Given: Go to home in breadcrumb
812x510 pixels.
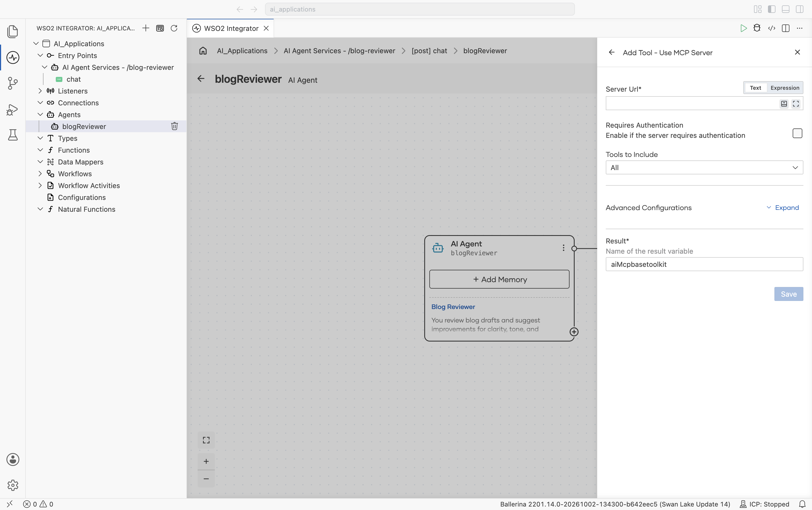Looking at the screenshot, I should coord(203,51).
